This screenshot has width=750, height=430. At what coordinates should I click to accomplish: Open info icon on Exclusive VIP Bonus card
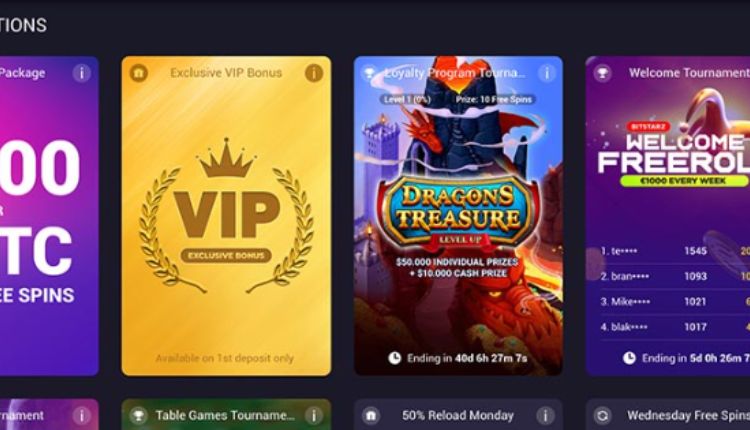coord(314,73)
